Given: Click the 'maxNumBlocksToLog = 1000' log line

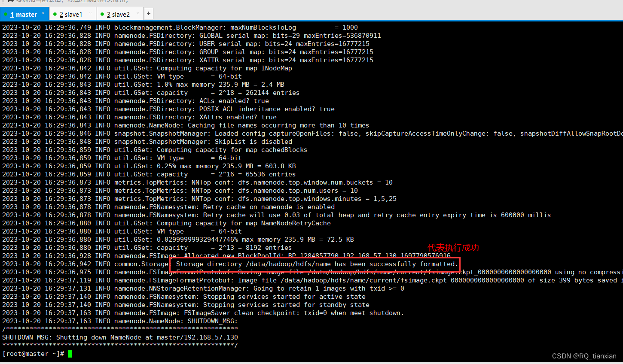Looking at the screenshot, I should click(180, 27).
